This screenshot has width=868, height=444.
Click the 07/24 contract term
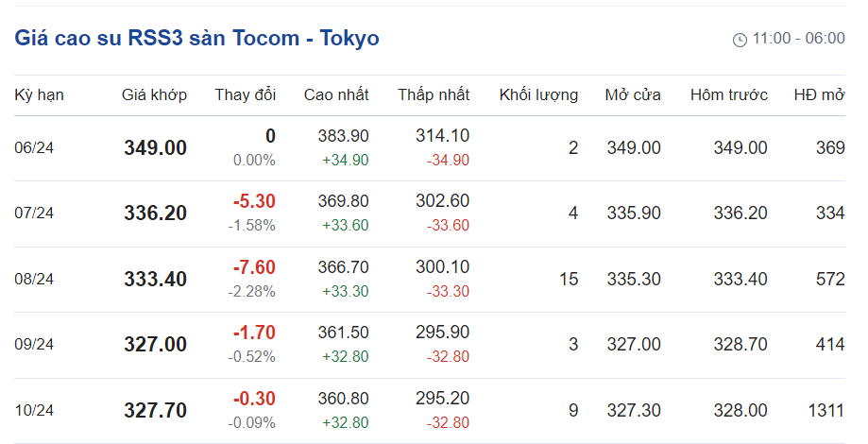click(x=35, y=213)
